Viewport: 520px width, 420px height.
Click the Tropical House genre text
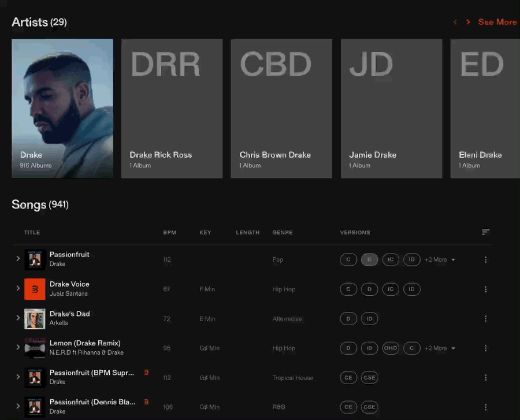pyautogui.click(x=292, y=378)
